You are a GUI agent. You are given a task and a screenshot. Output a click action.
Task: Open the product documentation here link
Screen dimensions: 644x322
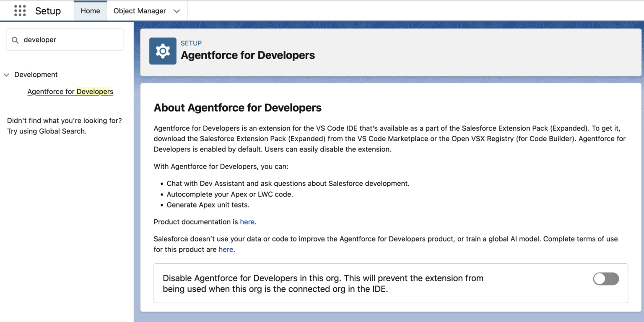click(x=247, y=222)
